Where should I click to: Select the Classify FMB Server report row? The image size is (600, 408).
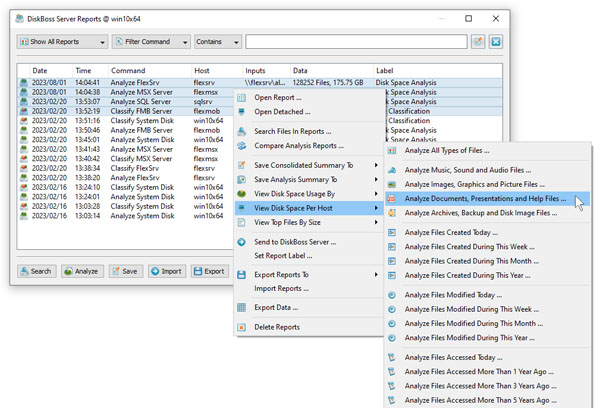click(x=126, y=111)
